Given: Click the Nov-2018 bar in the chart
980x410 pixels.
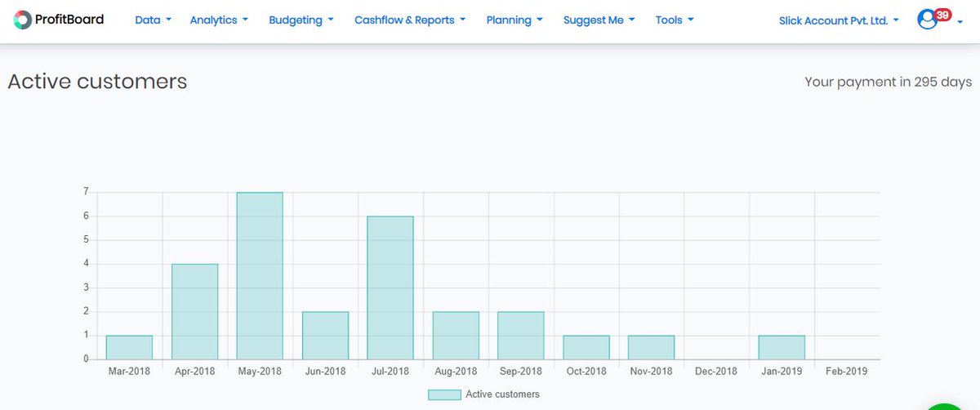Looking at the screenshot, I should 651,347.
